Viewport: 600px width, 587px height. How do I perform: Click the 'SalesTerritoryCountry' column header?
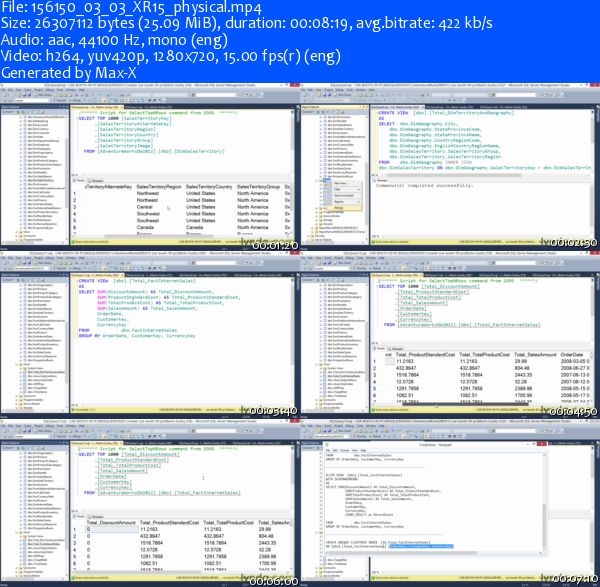point(209,187)
